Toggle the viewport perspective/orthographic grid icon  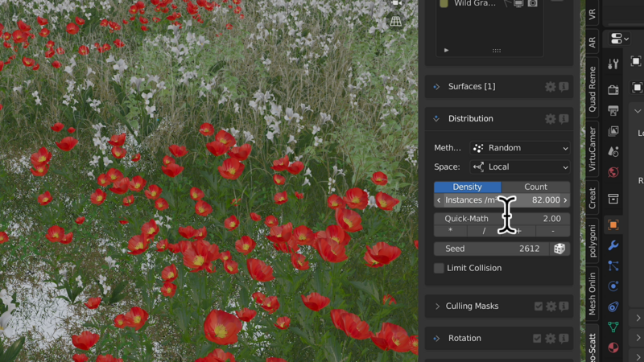click(395, 22)
